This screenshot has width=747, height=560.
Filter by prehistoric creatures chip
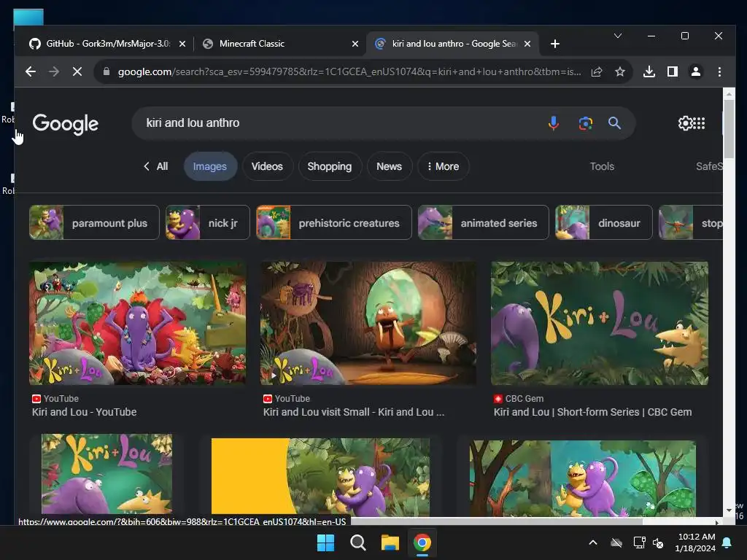334,222
